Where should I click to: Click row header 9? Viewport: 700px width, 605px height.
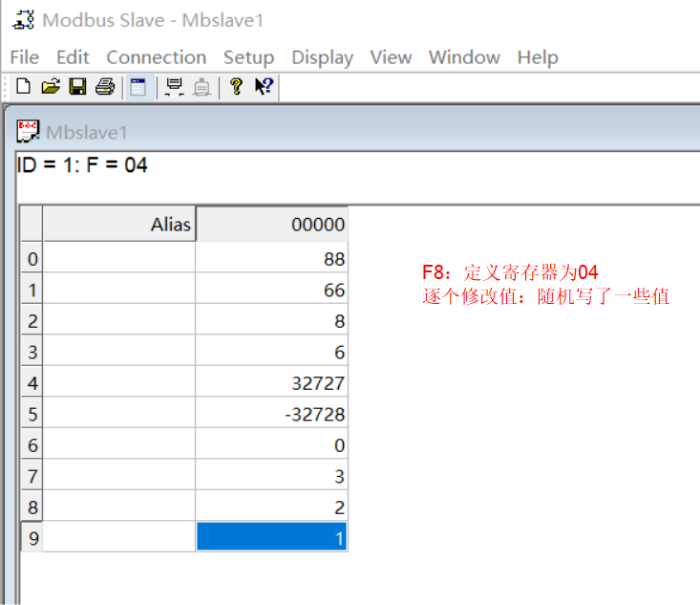[x=32, y=537]
